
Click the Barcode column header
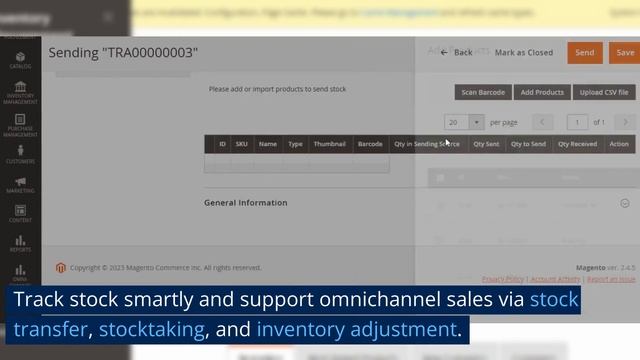click(x=370, y=144)
